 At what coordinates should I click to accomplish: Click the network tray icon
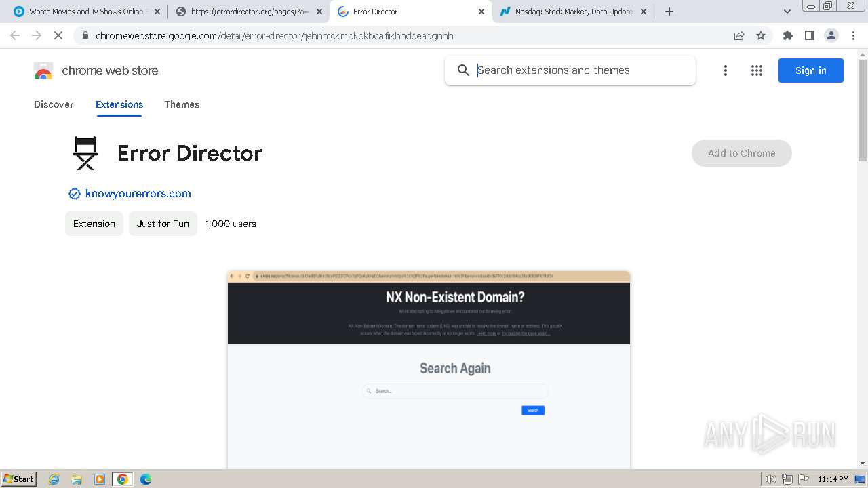point(787,479)
